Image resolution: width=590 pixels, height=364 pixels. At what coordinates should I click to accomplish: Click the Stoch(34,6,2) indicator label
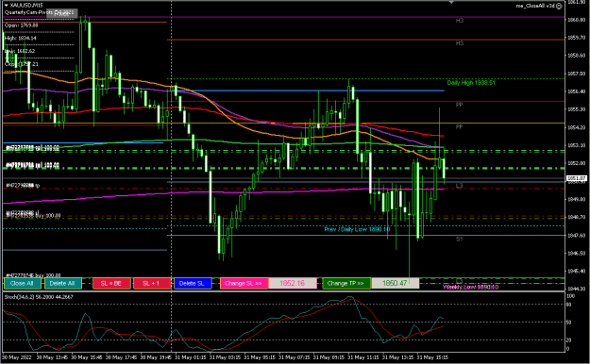point(39,297)
